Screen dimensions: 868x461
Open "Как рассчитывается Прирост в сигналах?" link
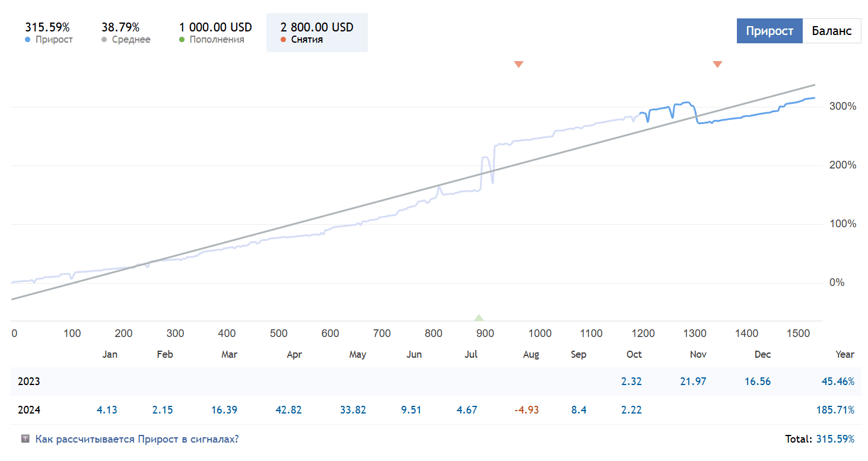tap(137, 439)
